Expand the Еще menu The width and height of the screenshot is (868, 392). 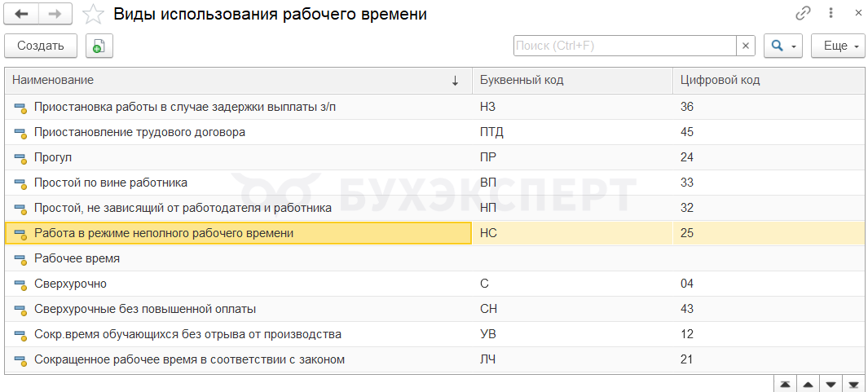tap(838, 46)
